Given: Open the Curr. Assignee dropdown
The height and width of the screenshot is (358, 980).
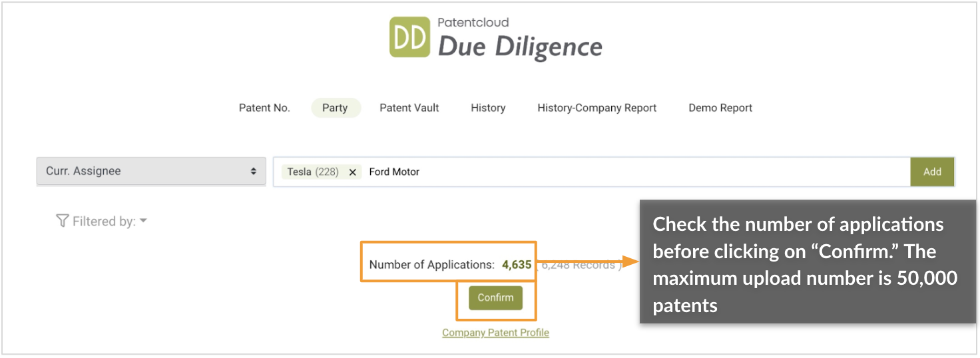Looking at the screenshot, I should (x=151, y=172).
